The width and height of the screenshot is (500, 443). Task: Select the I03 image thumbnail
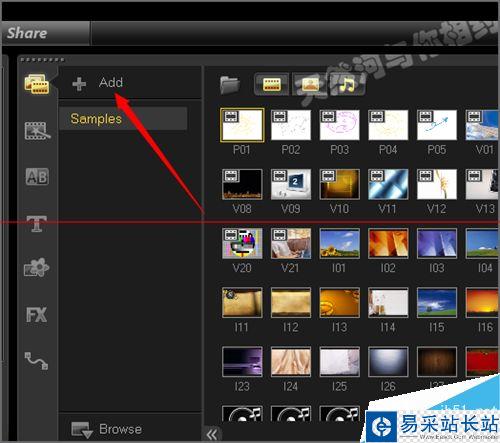(437, 243)
